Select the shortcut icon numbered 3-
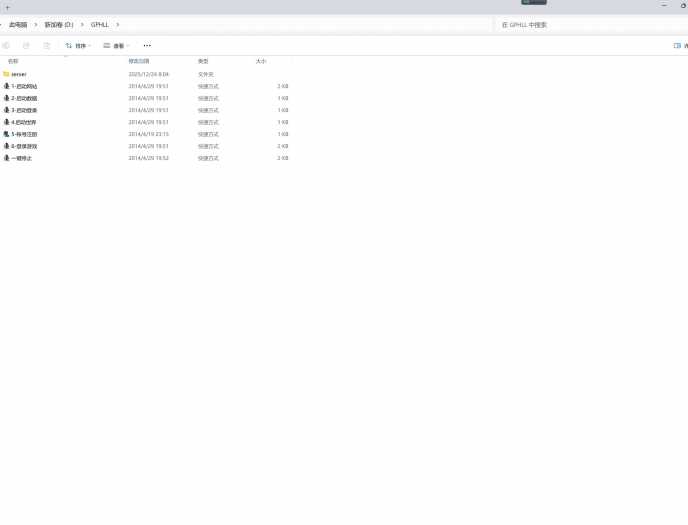The width and height of the screenshot is (688, 525). (7, 110)
